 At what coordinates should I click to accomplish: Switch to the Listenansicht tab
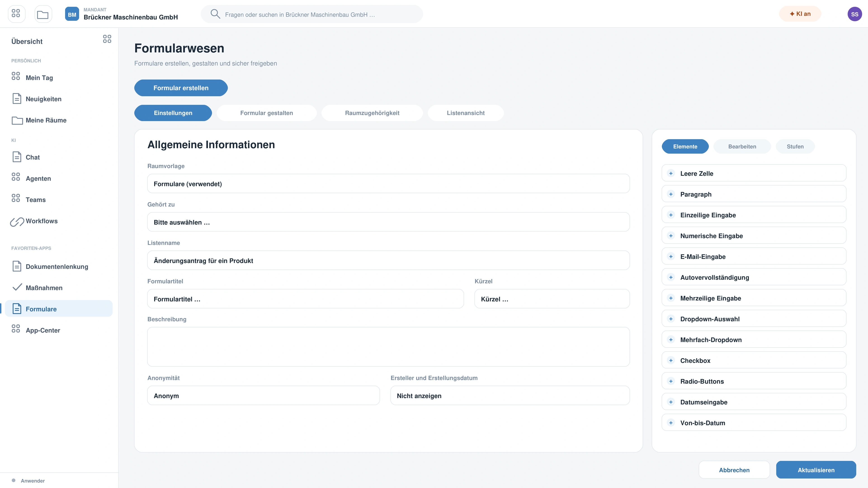pyautogui.click(x=465, y=113)
